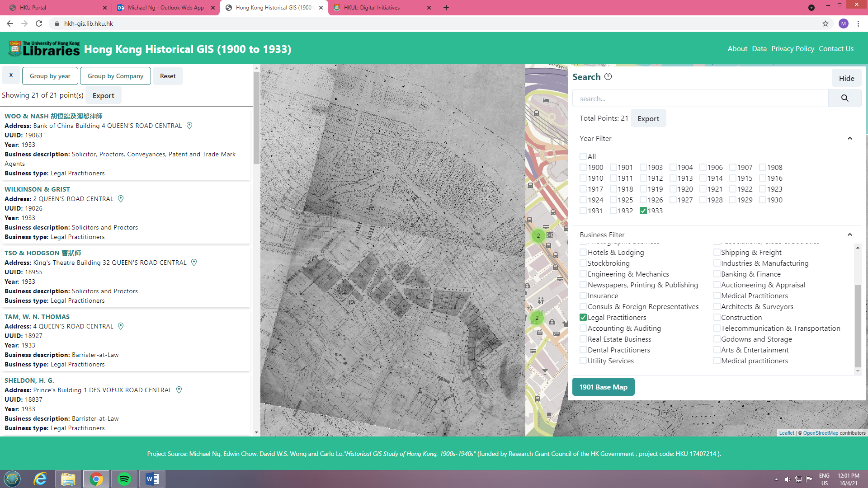
Task: Click the search magnifier icon button
Action: coord(844,98)
